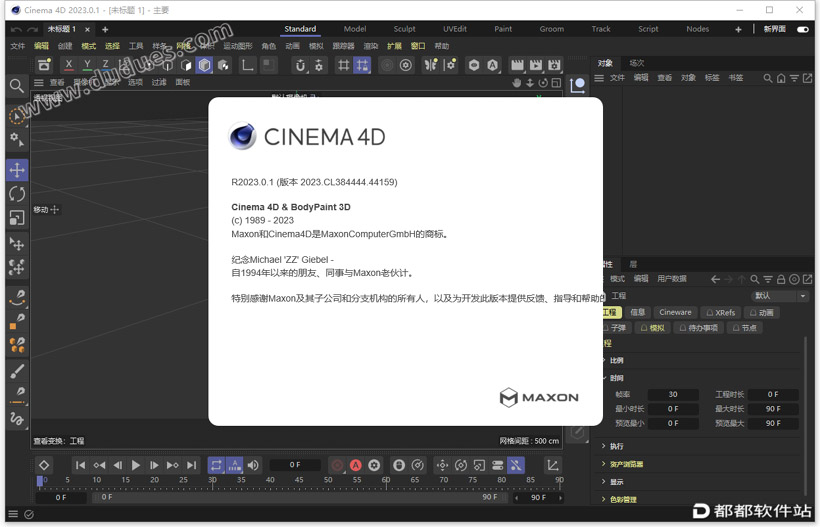Toggle viewport maximize layout icon
The image size is (820, 527).
[x=556, y=83]
